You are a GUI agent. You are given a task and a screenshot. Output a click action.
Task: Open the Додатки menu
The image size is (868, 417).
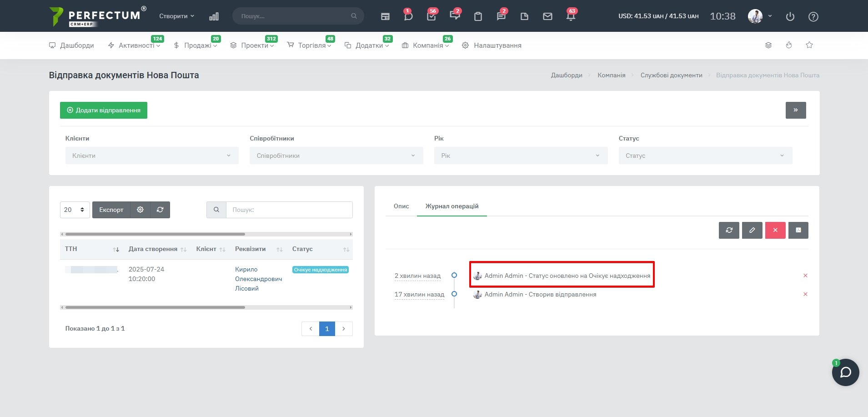(367, 45)
